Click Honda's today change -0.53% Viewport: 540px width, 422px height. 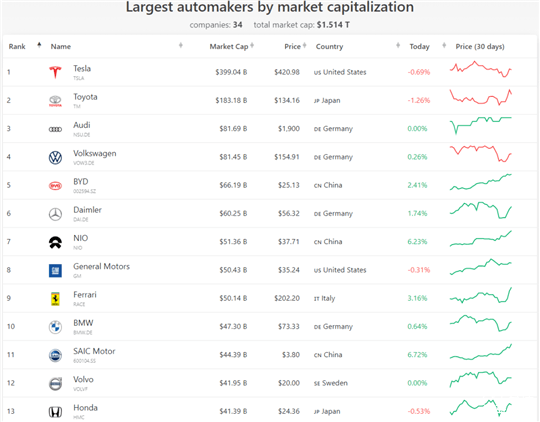(x=419, y=411)
